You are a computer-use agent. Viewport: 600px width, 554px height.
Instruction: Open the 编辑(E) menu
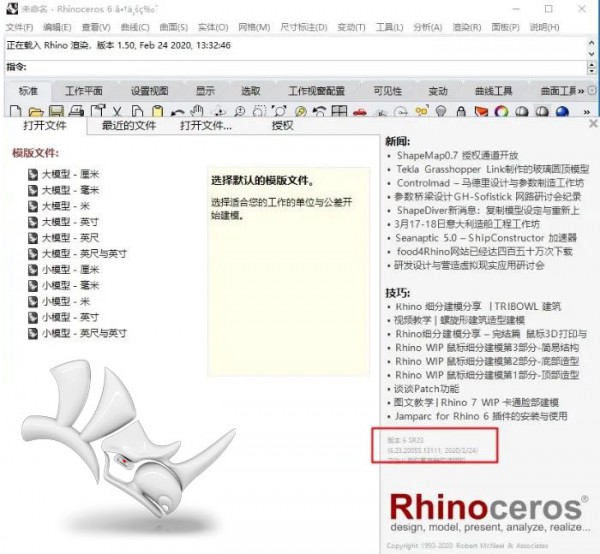click(57, 28)
